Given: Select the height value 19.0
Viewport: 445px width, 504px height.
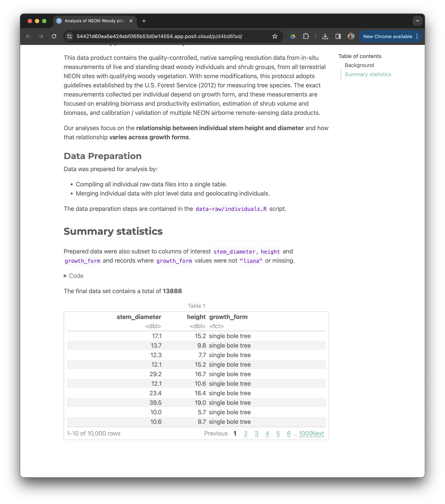Looking at the screenshot, I should (200, 403).
